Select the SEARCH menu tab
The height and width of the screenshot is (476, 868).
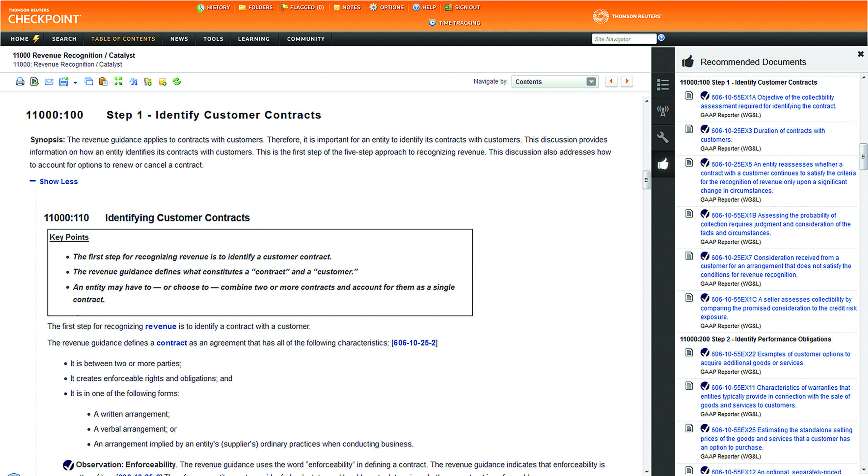pyautogui.click(x=63, y=38)
